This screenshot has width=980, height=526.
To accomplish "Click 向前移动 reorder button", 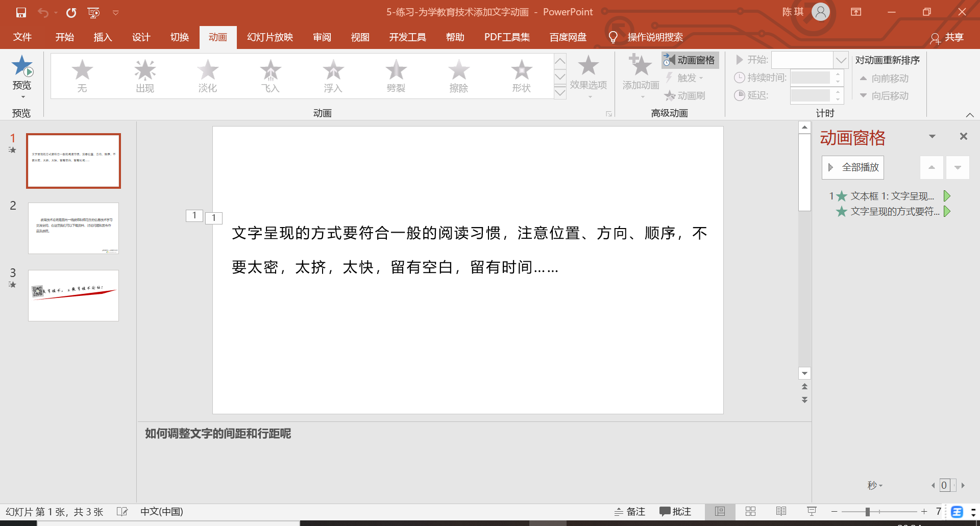I will click(884, 79).
